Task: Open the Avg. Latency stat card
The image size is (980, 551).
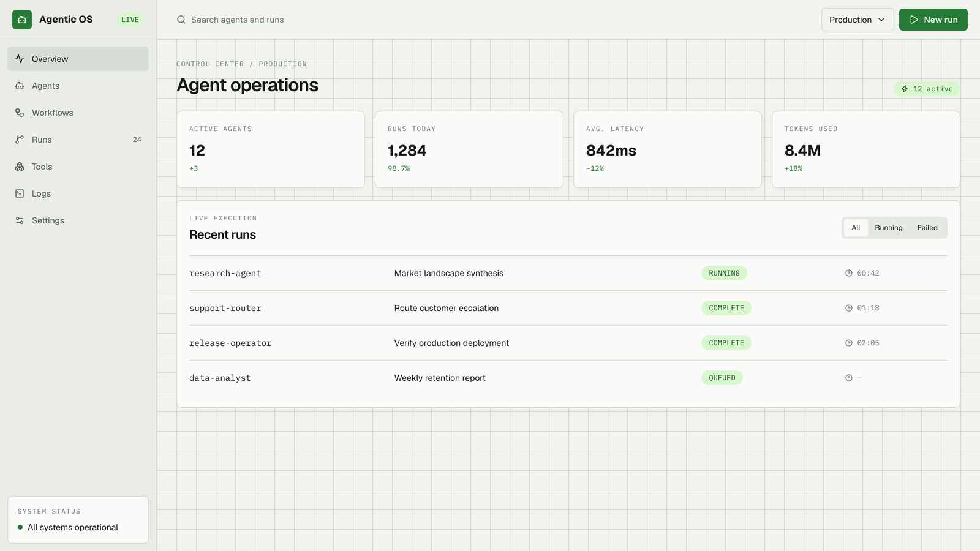Action: tap(668, 149)
